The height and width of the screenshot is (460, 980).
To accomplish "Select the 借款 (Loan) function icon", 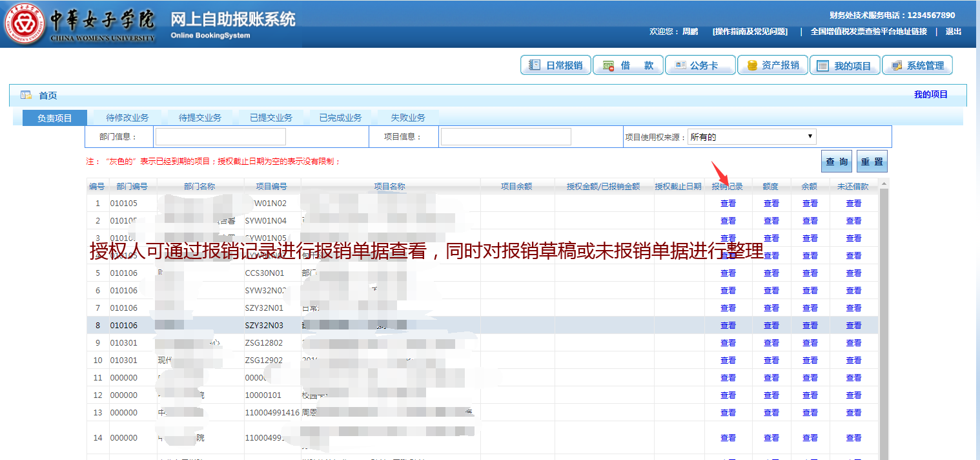I will tap(628, 65).
